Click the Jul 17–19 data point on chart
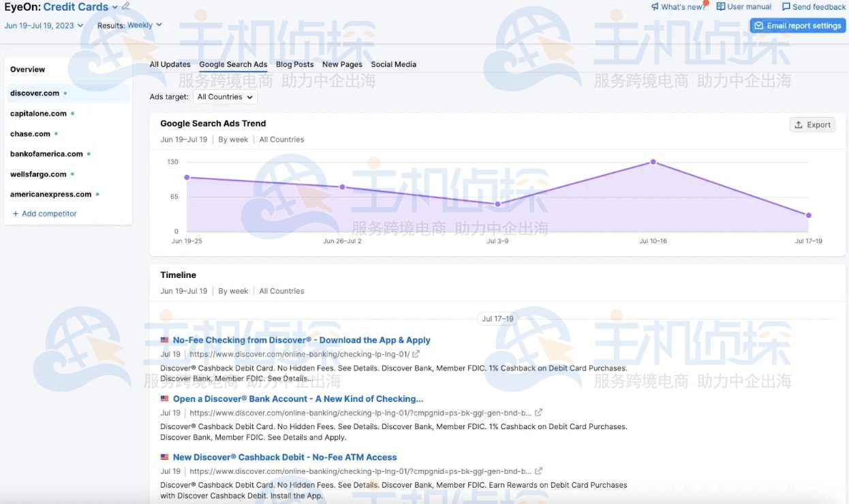 coord(809,215)
